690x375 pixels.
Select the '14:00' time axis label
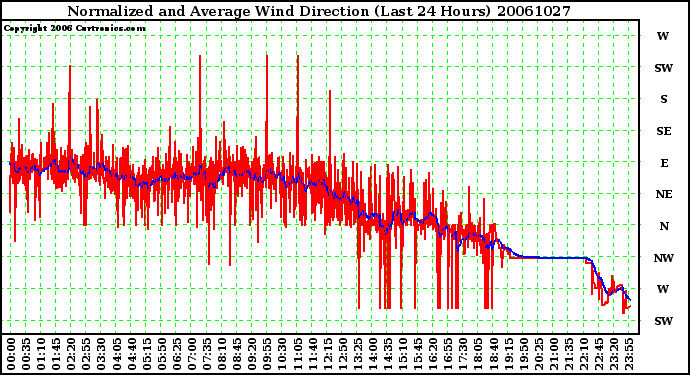(373, 354)
